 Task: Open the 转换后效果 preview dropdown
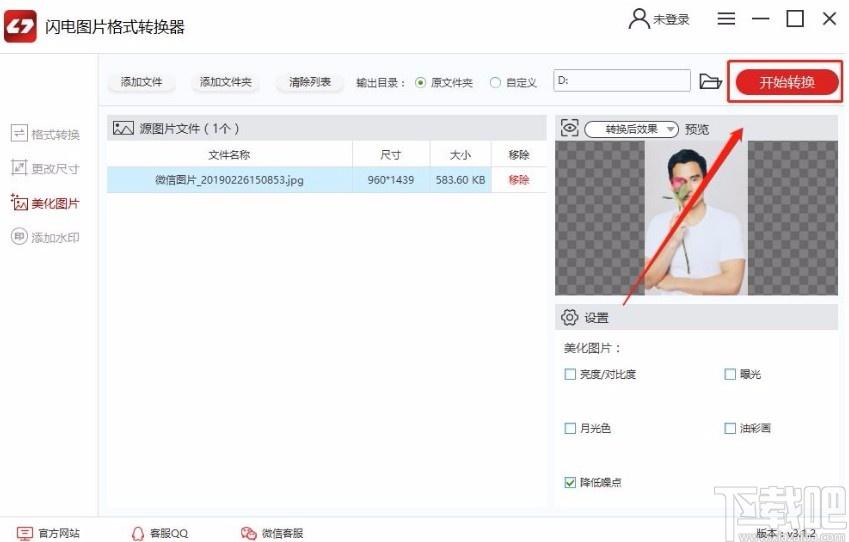point(631,129)
